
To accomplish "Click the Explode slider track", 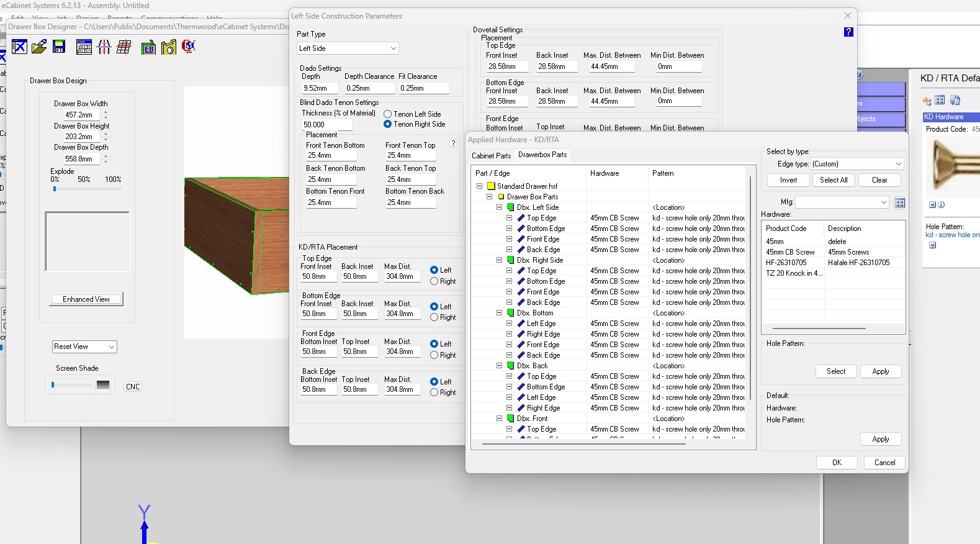I will (87, 189).
